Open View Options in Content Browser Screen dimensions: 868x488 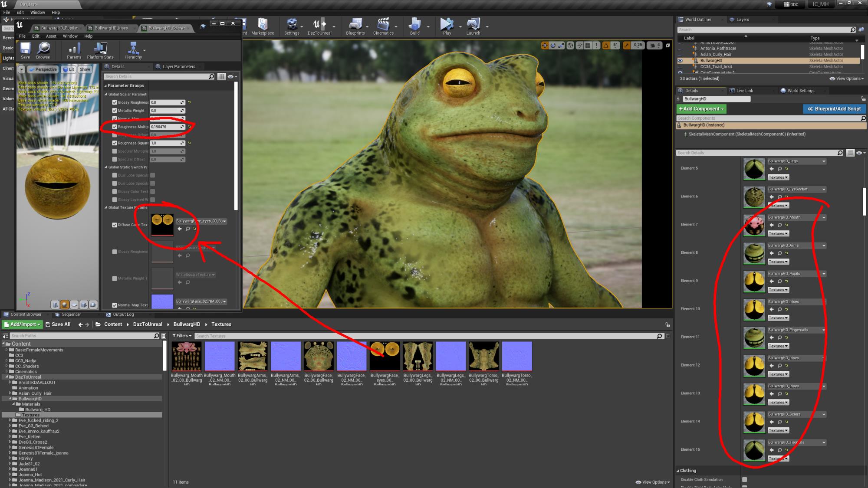(x=652, y=482)
